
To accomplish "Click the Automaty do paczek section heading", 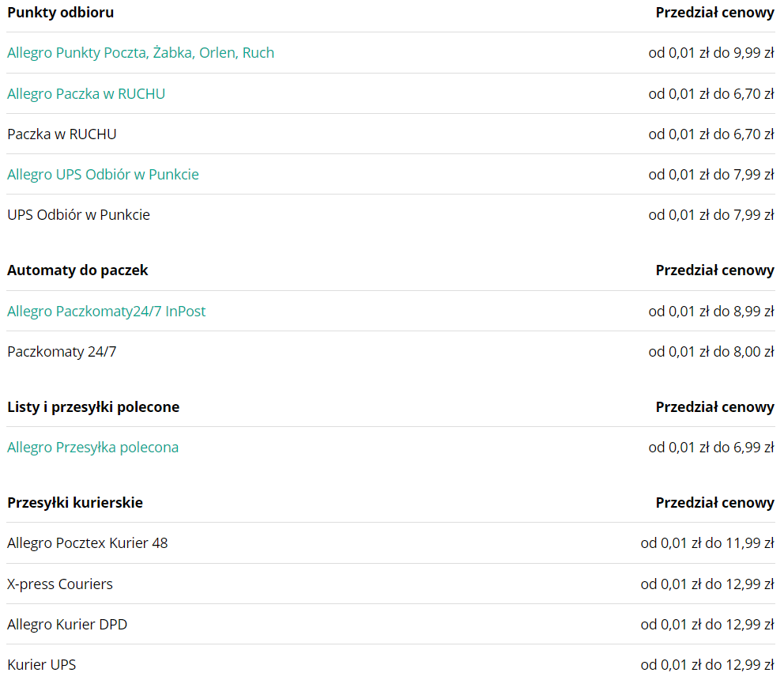I will 77,270.
